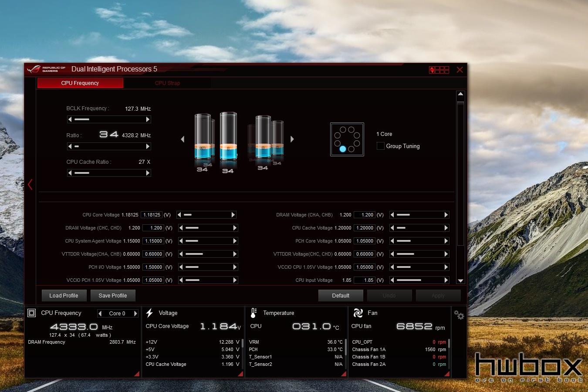Click the Fan list small scrollbar

[x=449, y=344]
